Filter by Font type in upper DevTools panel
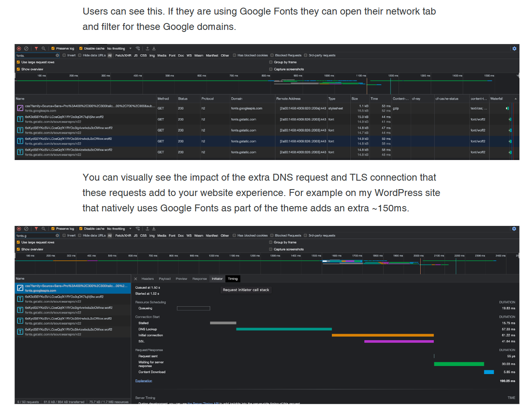The height and width of the screenshot is (413, 532). pyautogui.click(x=172, y=55)
